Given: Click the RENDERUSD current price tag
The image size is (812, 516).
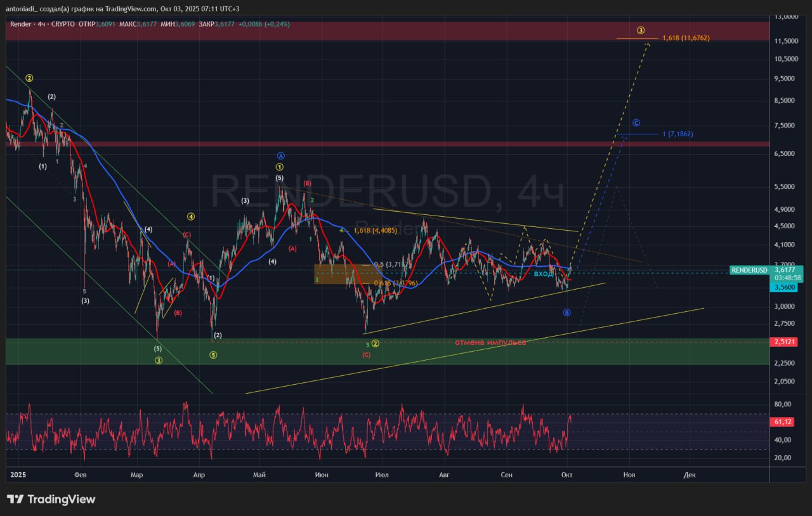Looking at the screenshot, I should tap(749, 270).
